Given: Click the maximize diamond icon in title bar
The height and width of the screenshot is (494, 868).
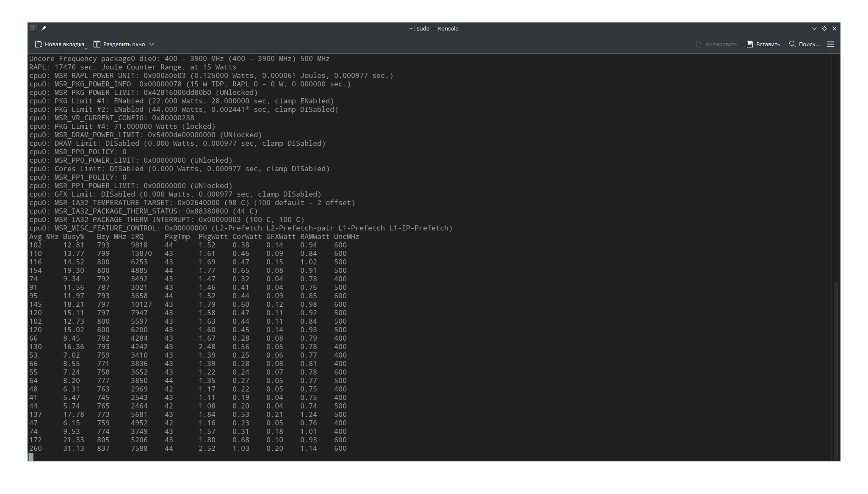Looking at the screenshot, I should pyautogui.click(x=824, y=28).
